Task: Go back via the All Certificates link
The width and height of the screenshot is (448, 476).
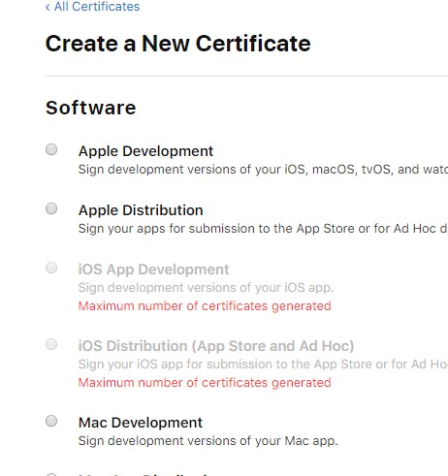Action: [93, 7]
